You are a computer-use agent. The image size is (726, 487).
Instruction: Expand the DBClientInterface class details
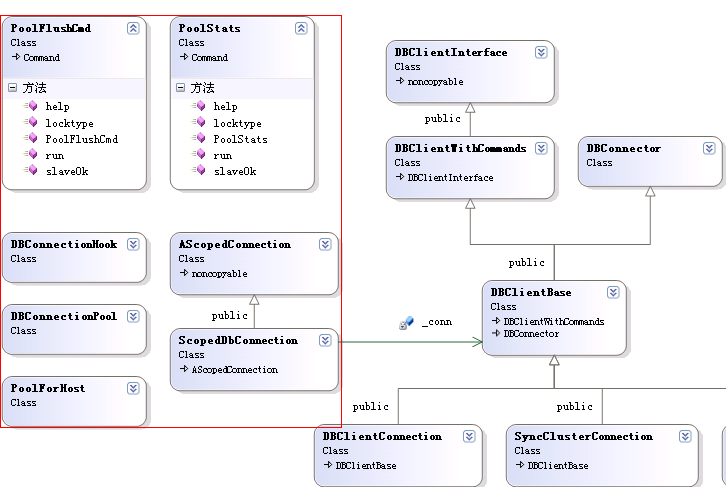click(541, 52)
